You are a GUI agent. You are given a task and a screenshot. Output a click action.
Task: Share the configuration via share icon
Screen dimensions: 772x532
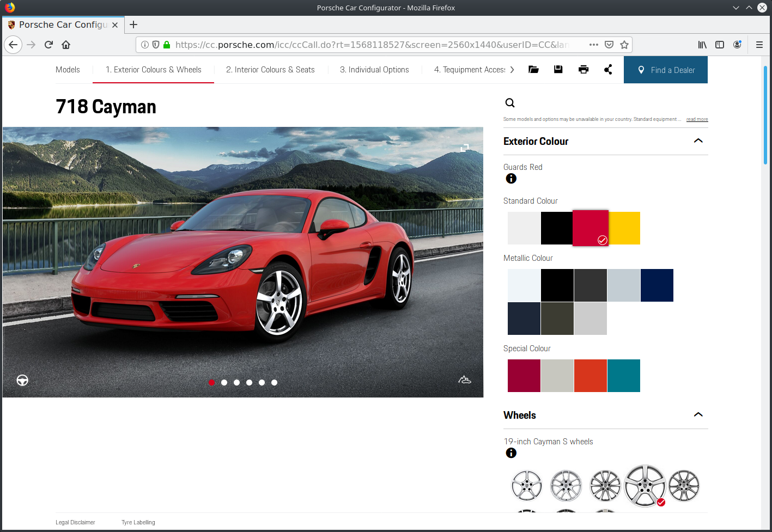pos(608,69)
